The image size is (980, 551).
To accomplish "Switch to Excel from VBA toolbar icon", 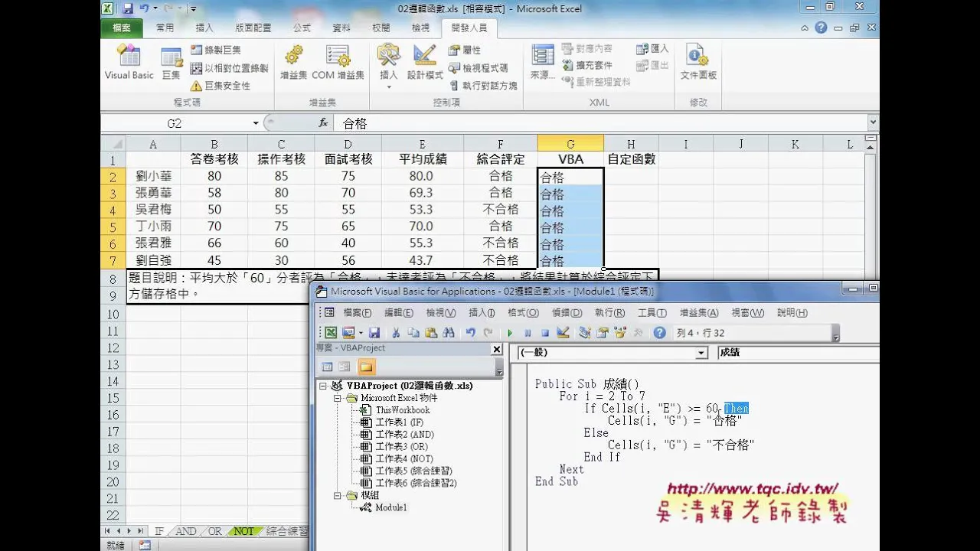I will (x=331, y=333).
